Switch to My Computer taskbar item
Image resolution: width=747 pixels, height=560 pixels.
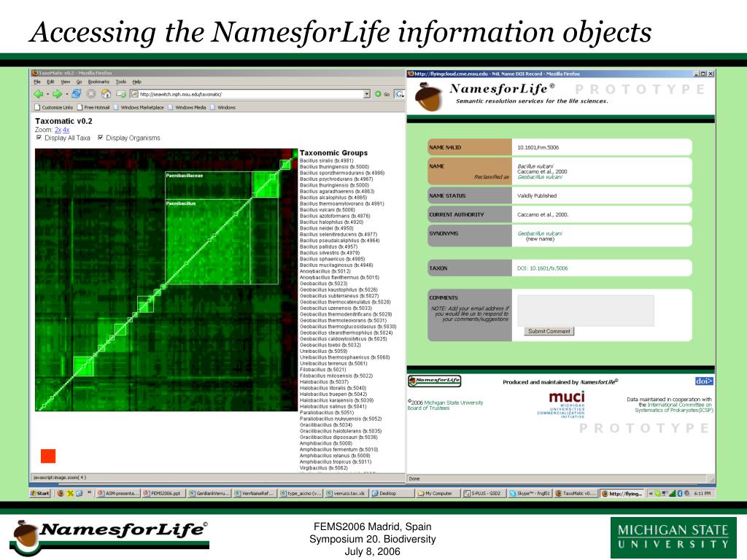point(438,494)
